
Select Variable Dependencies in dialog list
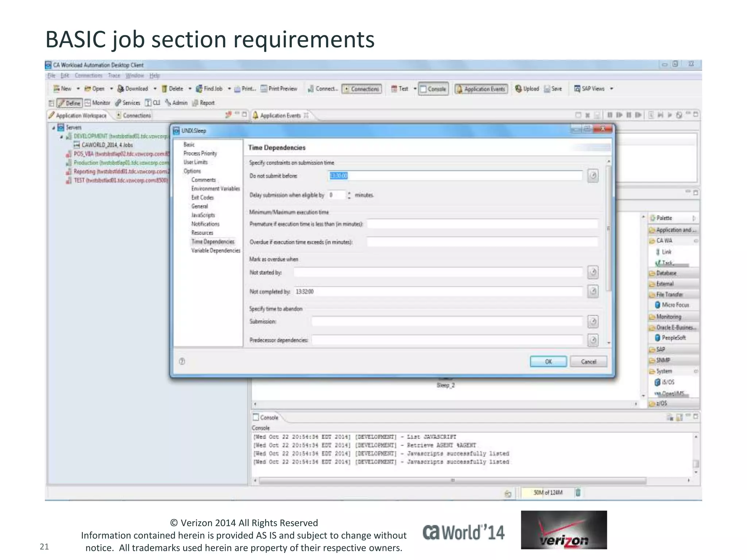click(216, 250)
